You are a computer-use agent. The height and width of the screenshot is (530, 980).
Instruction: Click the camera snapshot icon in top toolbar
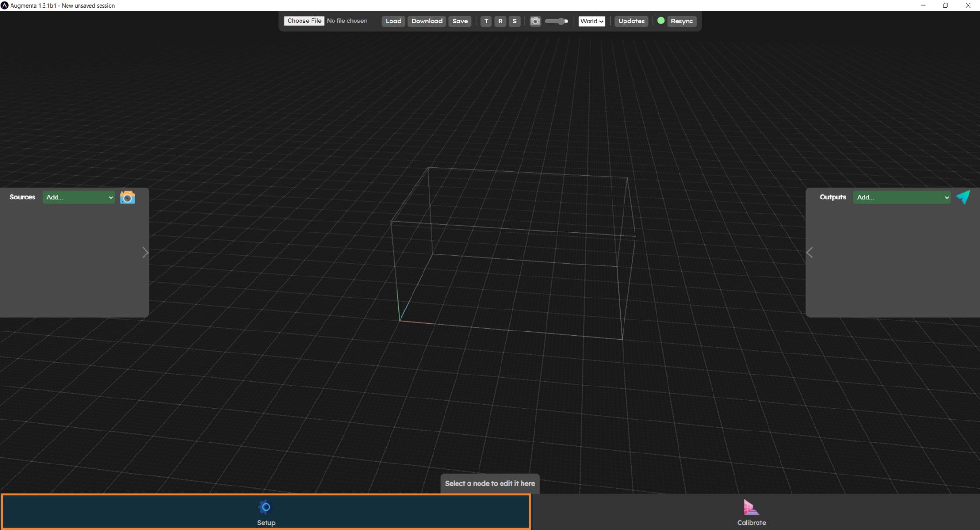click(535, 21)
